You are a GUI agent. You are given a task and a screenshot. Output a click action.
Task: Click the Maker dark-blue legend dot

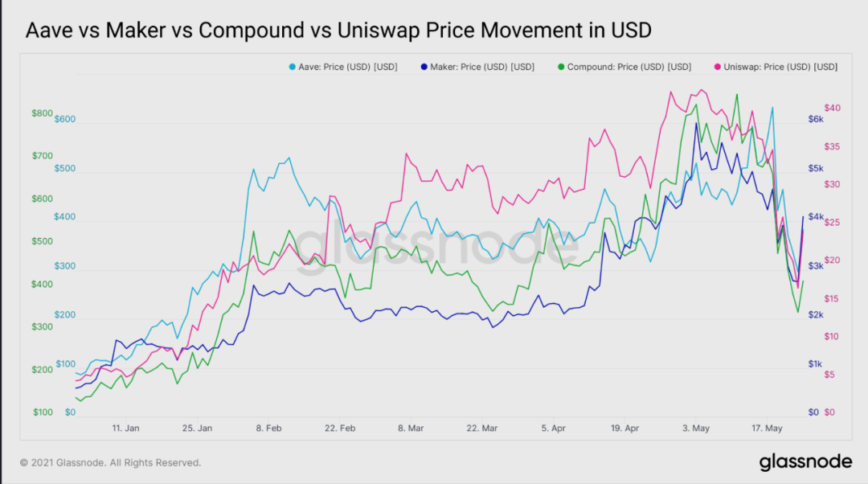tap(424, 67)
